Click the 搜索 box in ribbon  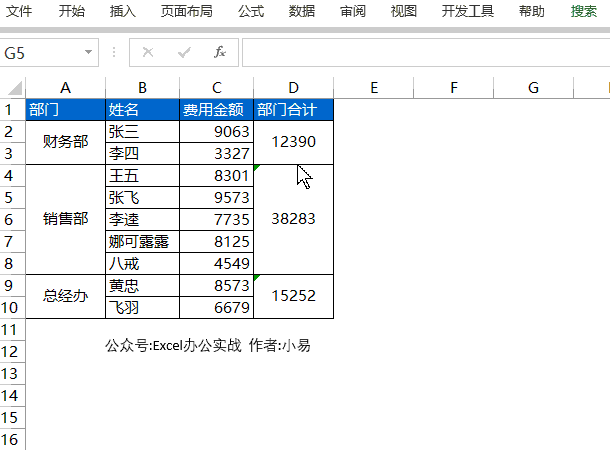coord(584,11)
